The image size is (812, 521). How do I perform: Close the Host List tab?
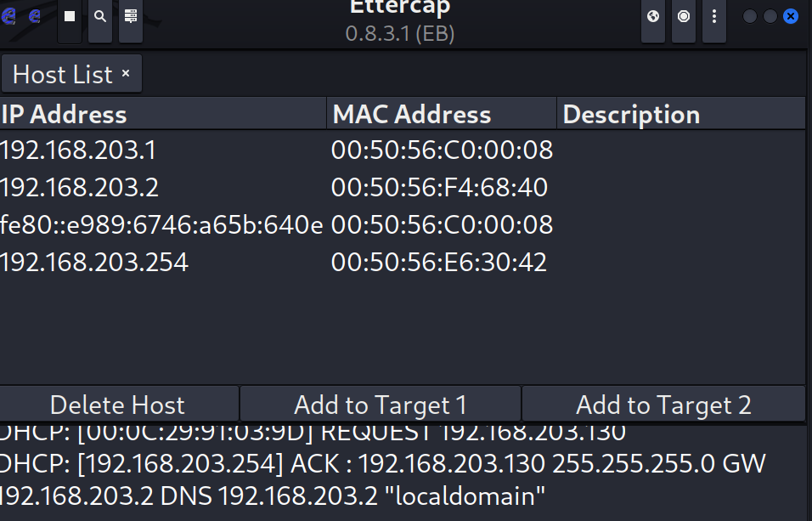[x=126, y=74]
